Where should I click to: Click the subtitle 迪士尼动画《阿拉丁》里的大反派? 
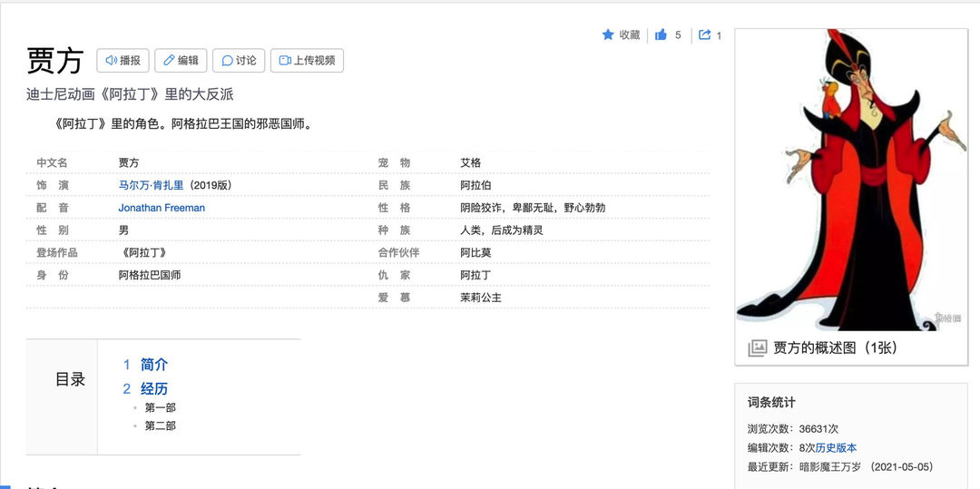pyautogui.click(x=130, y=94)
